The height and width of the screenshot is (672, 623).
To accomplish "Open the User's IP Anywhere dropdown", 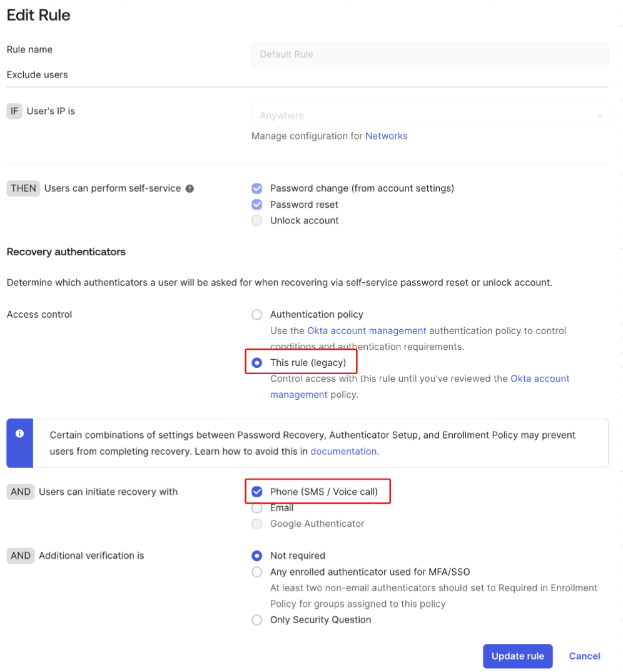I will click(430, 116).
